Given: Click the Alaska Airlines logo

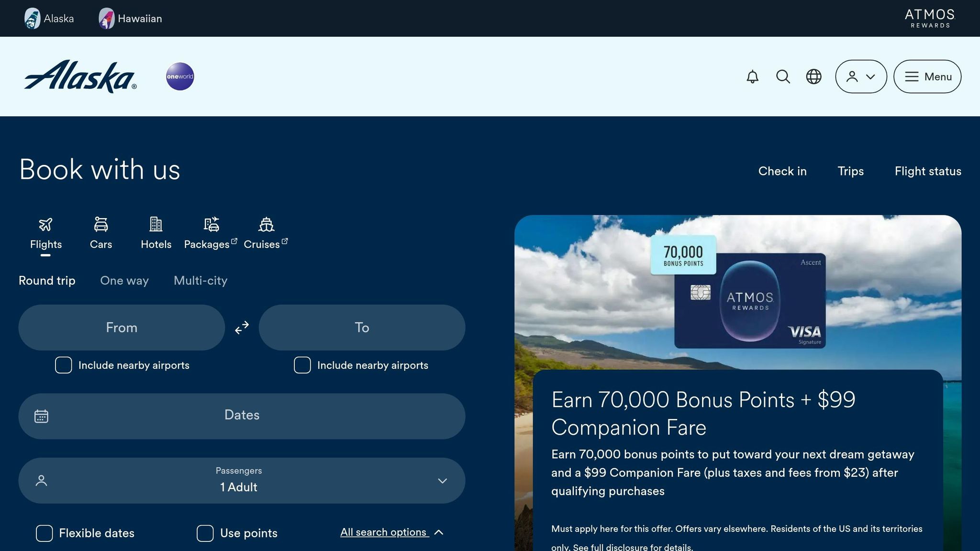Looking at the screenshot, I should (80, 77).
